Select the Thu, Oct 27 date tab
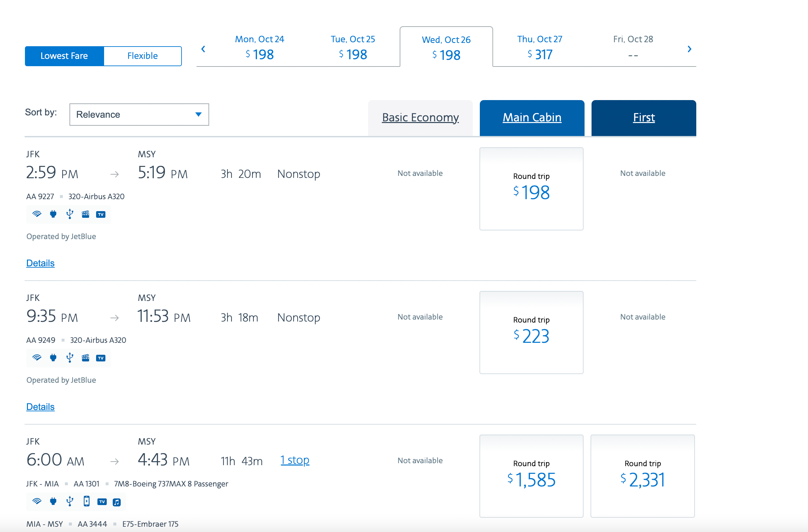Image resolution: width=808 pixels, height=532 pixels. coord(539,47)
